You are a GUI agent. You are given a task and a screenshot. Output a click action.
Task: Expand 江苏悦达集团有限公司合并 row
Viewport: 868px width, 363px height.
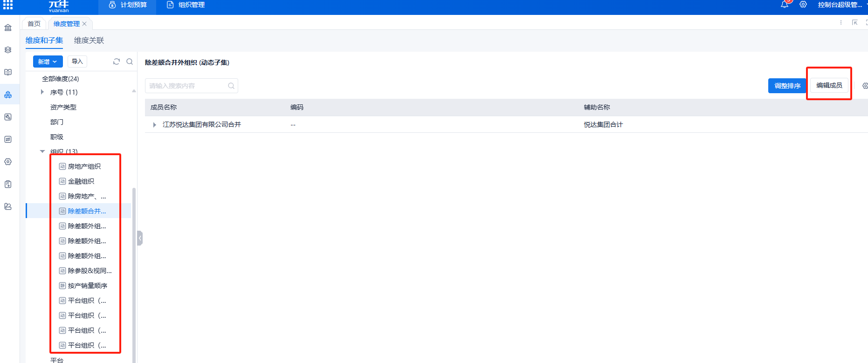coord(155,125)
